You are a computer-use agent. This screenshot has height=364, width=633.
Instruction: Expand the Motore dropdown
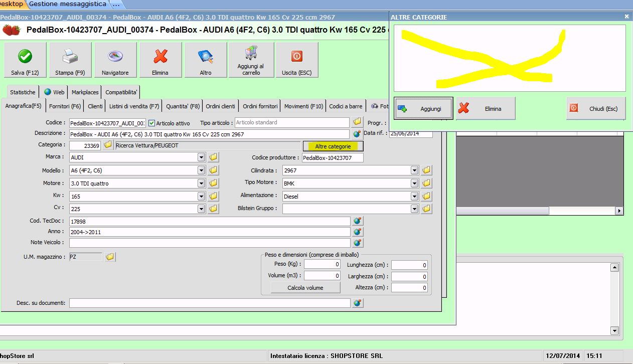point(201,183)
